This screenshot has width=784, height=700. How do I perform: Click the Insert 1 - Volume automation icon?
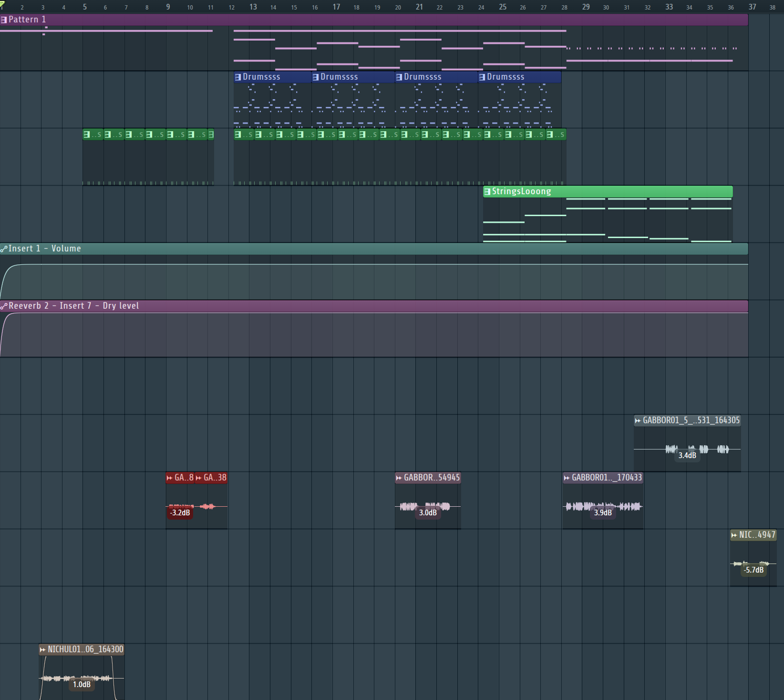click(x=4, y=249)
